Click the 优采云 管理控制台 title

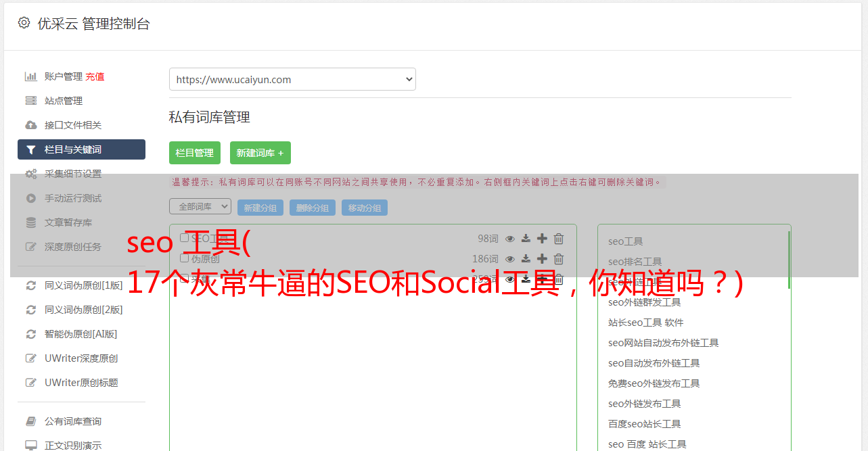pos(94,24)
